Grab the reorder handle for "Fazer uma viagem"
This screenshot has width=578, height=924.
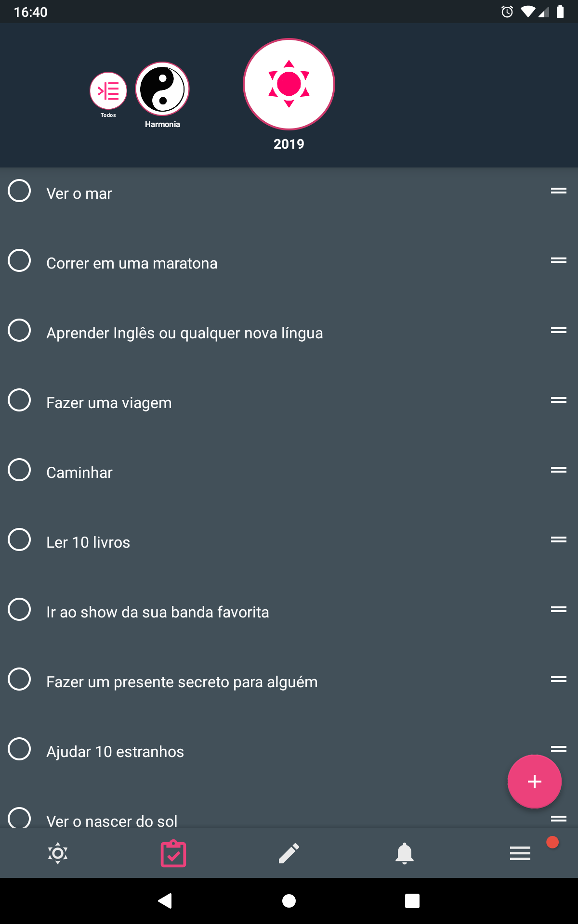559,400
